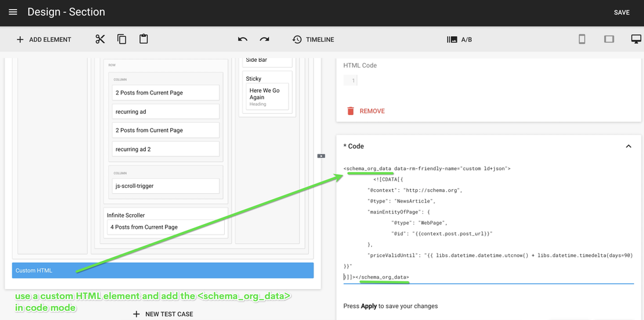Screen dimensions: 644x320
Task: Select the Here We Go Again heading
Action: tap(267, 96)
